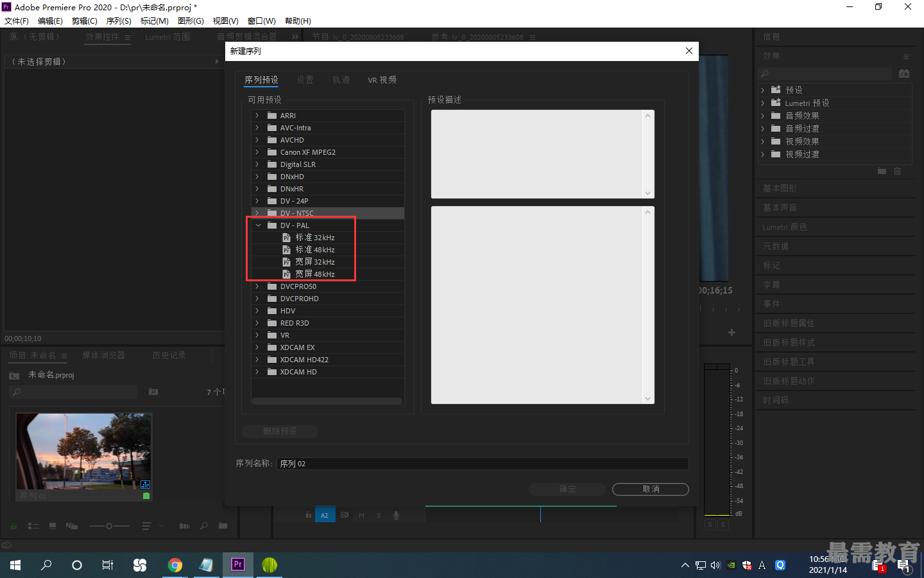Expand the HDV preset folder
Screen dimensions: 924x578
257,311
